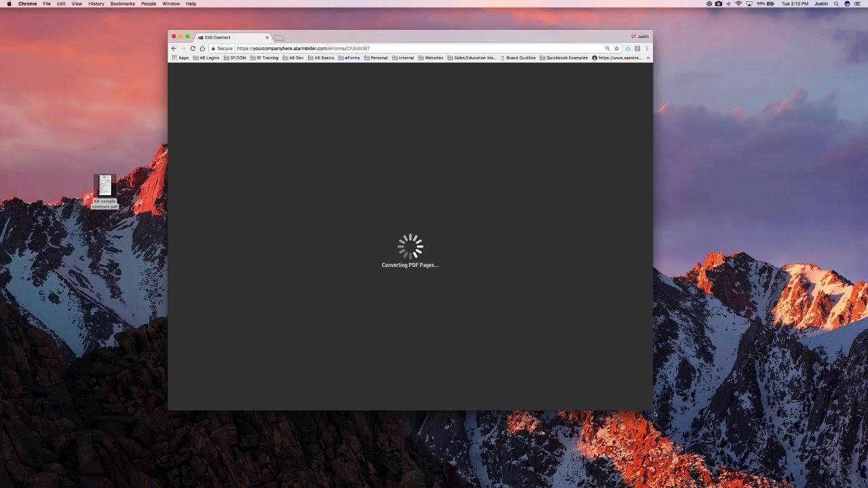This screenshot has height=488, width=868.
Task: Click the "Converting PDF Pages..." text
Action: pos(410,265)
